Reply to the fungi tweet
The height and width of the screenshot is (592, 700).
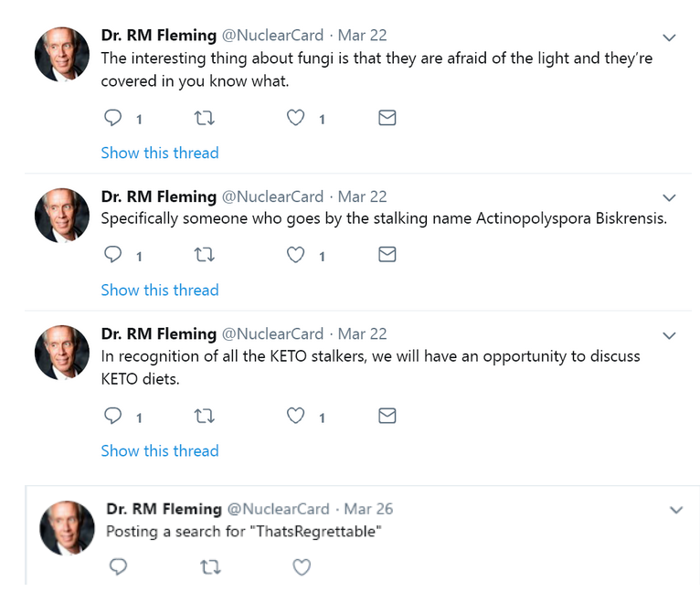(x=113, y=119)
